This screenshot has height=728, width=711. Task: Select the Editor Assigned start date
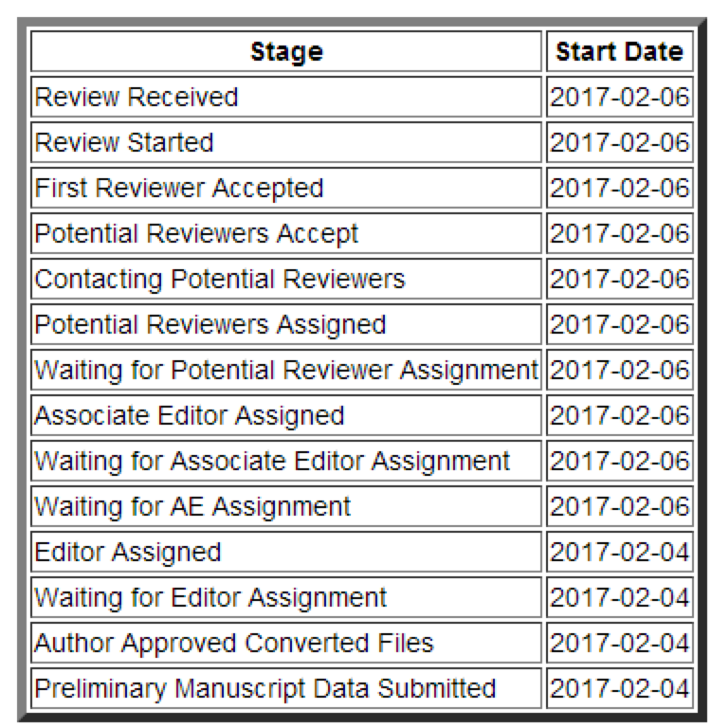[619, 552]
